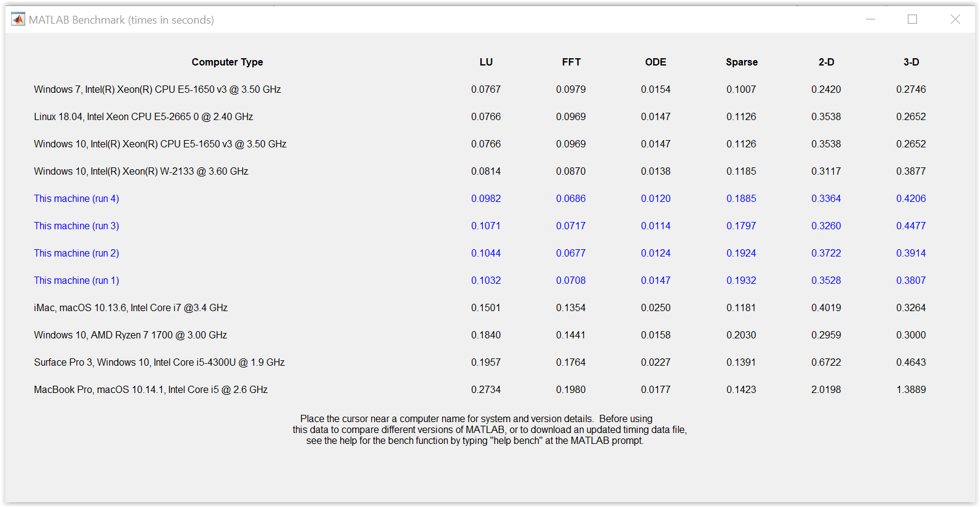Click run 4 FFT value 0.0686
Viewport: 980px width, 507px height.
[x=571, y=198]
